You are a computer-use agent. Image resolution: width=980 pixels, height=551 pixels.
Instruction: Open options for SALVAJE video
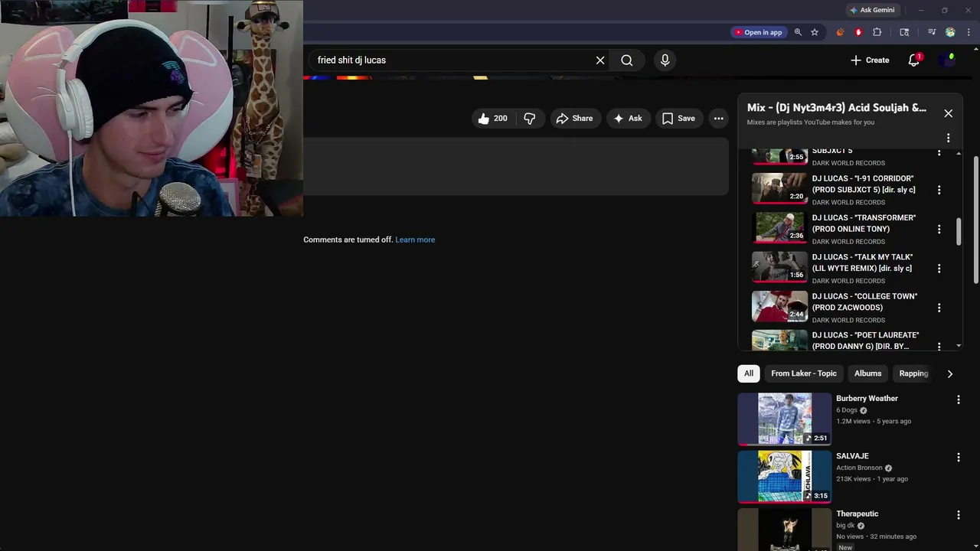click(958, 458)
